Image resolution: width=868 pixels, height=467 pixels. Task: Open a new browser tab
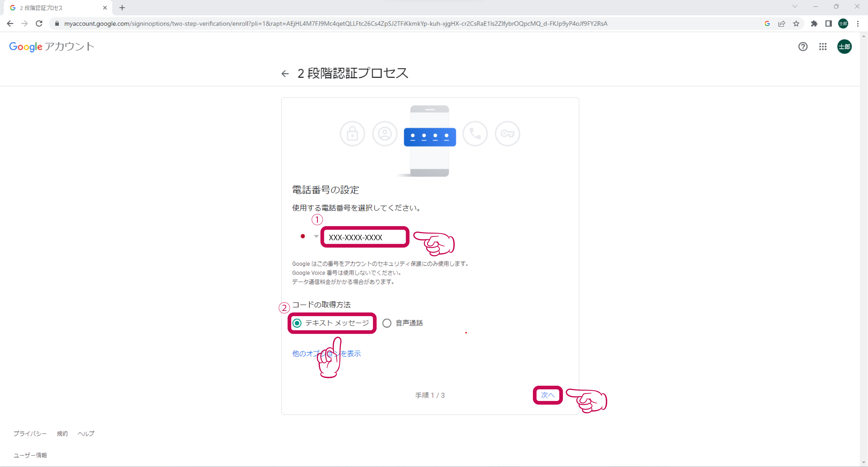tap(122, 8)
